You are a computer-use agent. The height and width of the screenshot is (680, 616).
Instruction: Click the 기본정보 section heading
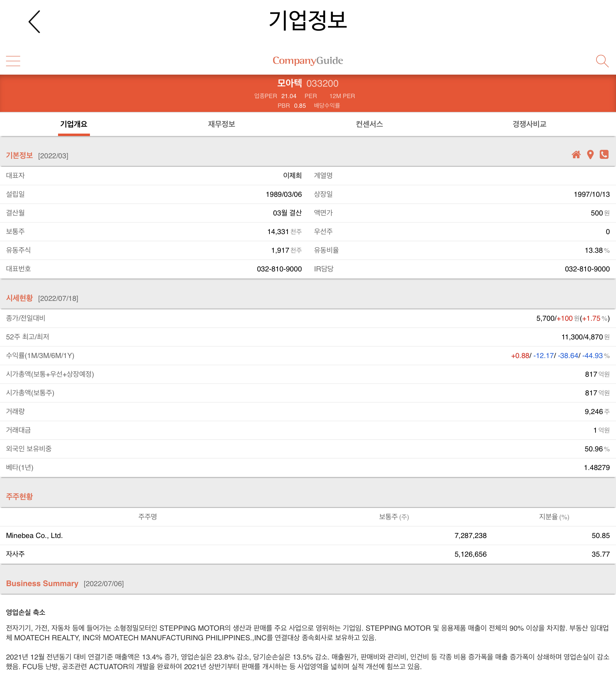tap(19, 156)
